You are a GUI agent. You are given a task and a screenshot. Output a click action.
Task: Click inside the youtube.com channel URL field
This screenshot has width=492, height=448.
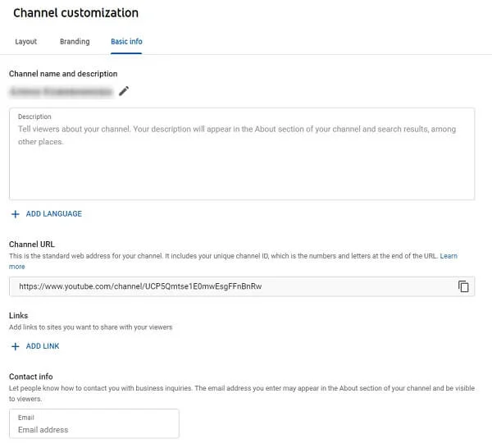[230, 286]
